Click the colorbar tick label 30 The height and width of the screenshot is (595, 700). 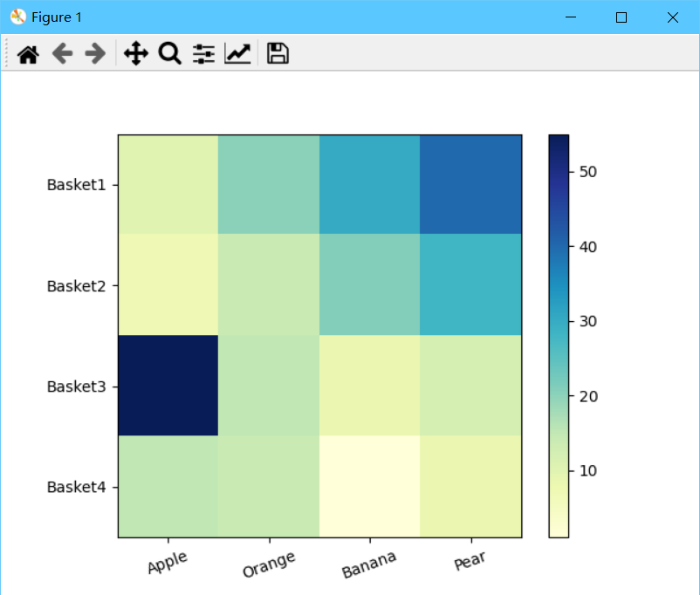click(x=588, y=321)
